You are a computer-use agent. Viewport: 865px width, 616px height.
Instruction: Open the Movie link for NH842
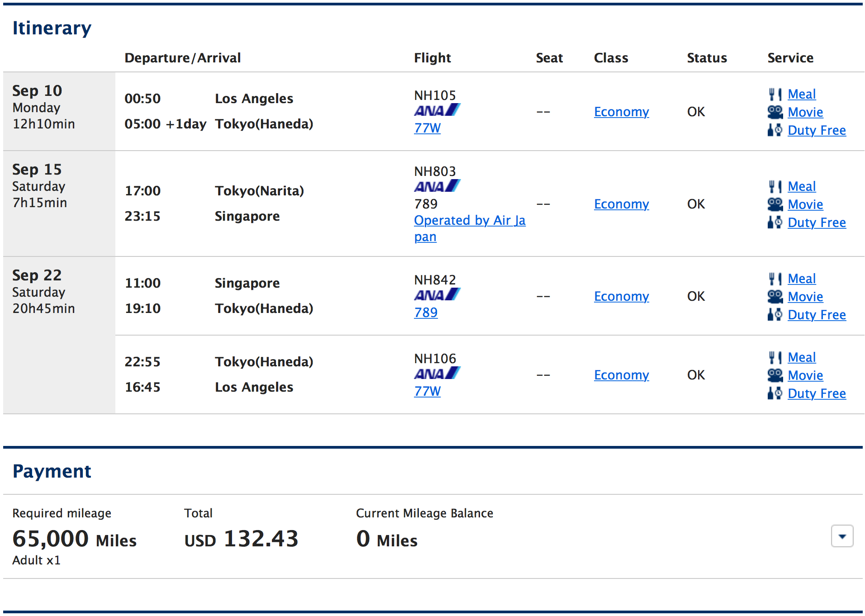click(805, 297)
